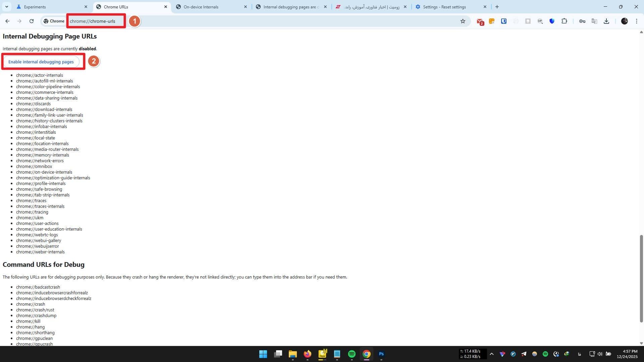Reload the page with the refresh icon
644x362 pixels.
[32, 21]
